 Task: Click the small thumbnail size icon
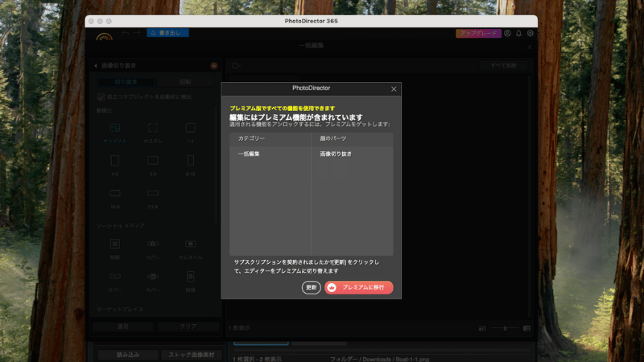[x=482, y=328]
